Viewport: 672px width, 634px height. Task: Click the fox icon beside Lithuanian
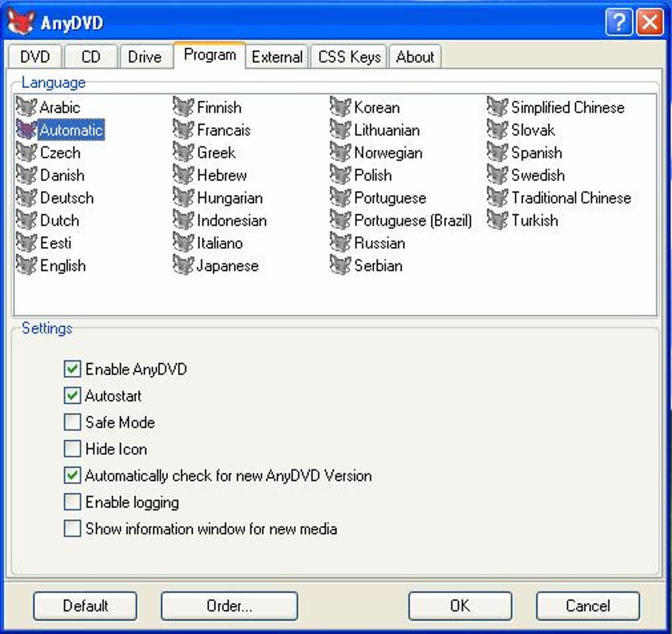[341, 130]
